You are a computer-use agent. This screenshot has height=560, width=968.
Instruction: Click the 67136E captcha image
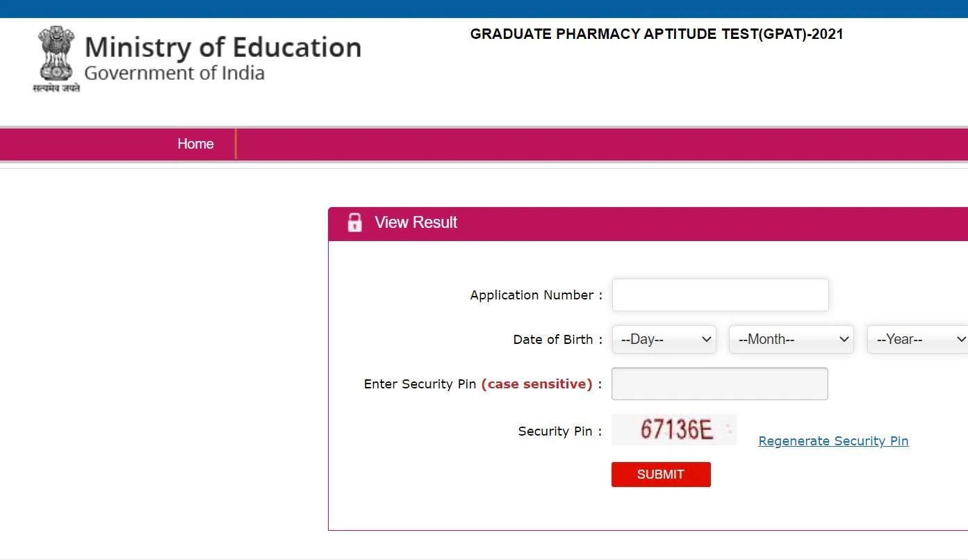(673, 430)
